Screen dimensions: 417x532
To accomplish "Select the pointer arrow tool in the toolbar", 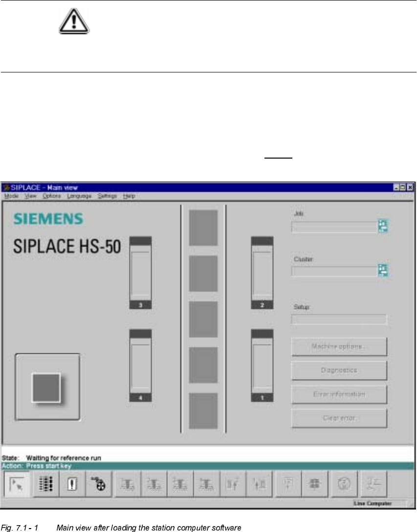I will pyautogui.click(x=17, y=484).
